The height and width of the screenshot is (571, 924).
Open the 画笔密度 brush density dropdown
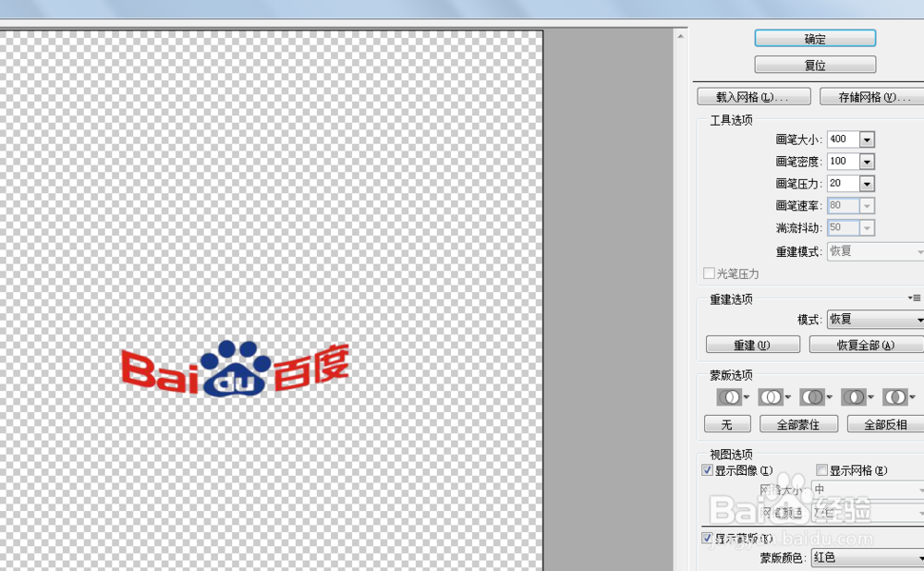(868, 161)
